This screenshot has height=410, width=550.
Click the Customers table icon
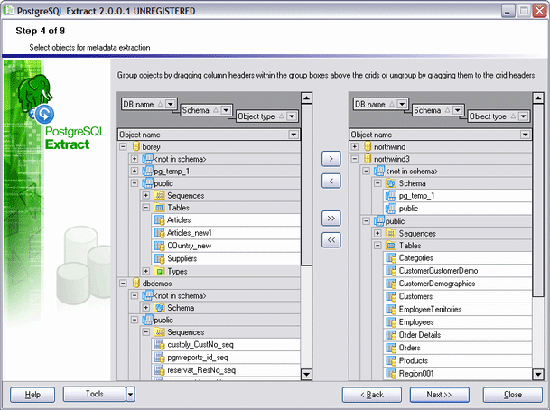pyautogui.click(x=391, y=296)
